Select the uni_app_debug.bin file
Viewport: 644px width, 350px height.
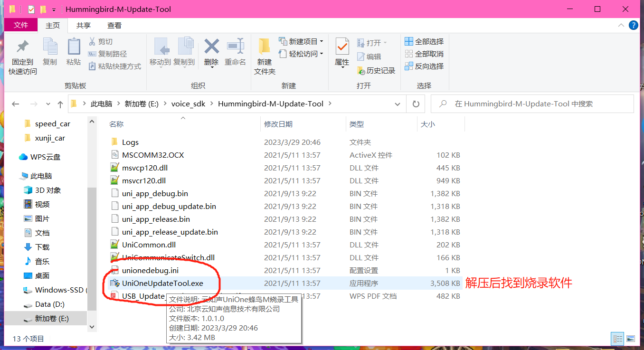155,193
